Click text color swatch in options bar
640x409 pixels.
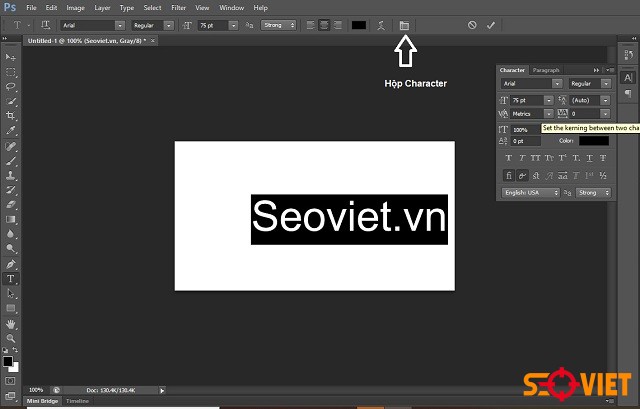click(359, 25)
